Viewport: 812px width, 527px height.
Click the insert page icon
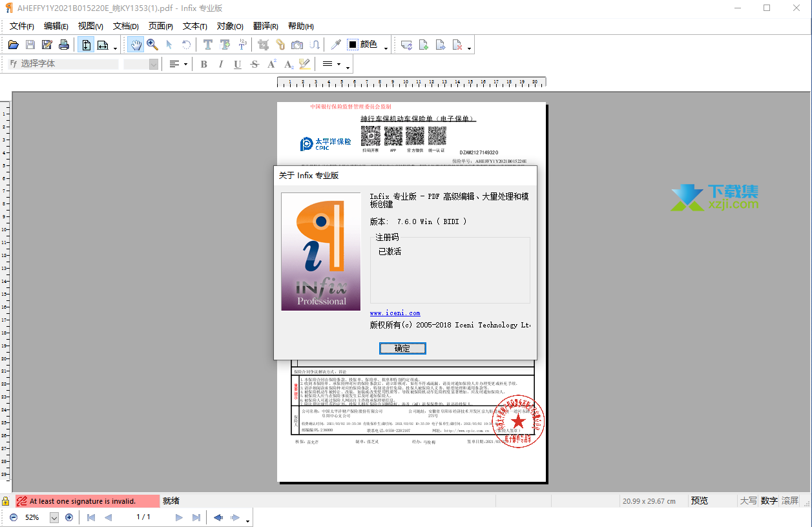point(424,45)
